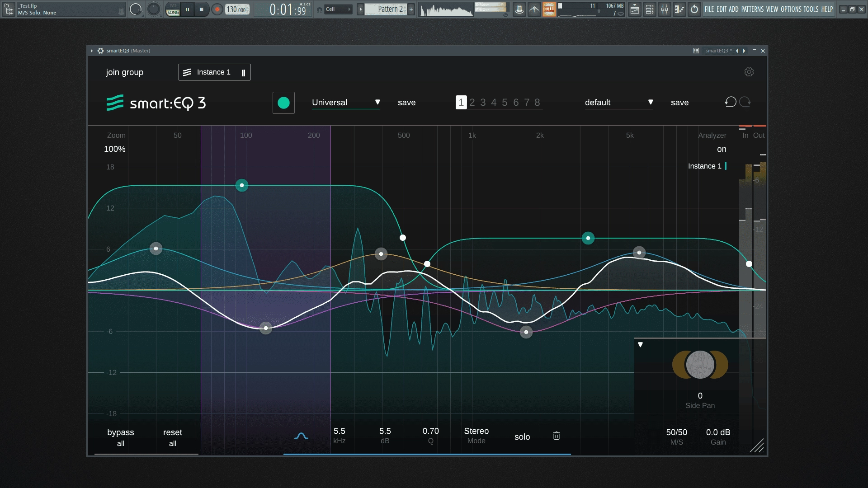Viewport: 868px width, 488px height.
Task: Open the Instance 1 group selector
Action: click(x=214, y=72)
